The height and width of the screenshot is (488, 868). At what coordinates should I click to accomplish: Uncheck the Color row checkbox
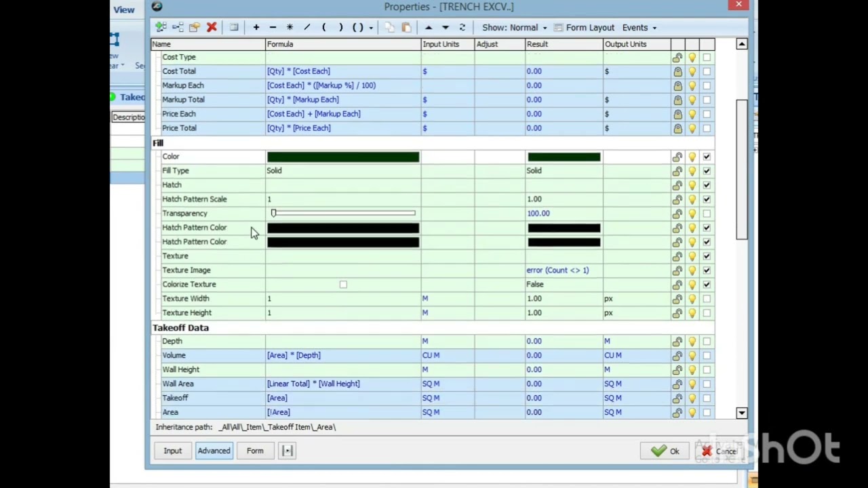707,157
